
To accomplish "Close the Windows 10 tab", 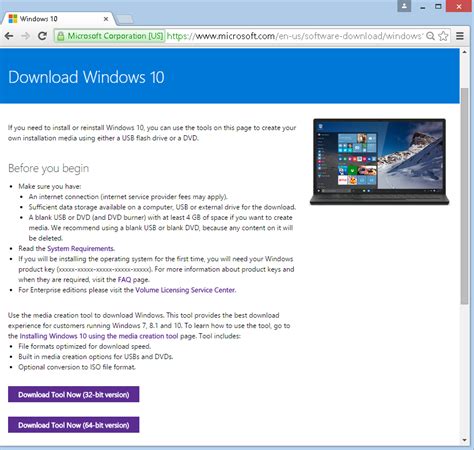I will coord(106,19).
